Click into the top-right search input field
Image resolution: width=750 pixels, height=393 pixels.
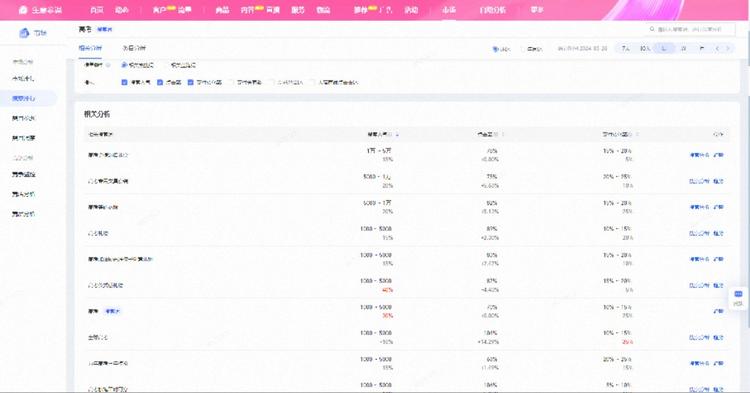pos(690,29)
